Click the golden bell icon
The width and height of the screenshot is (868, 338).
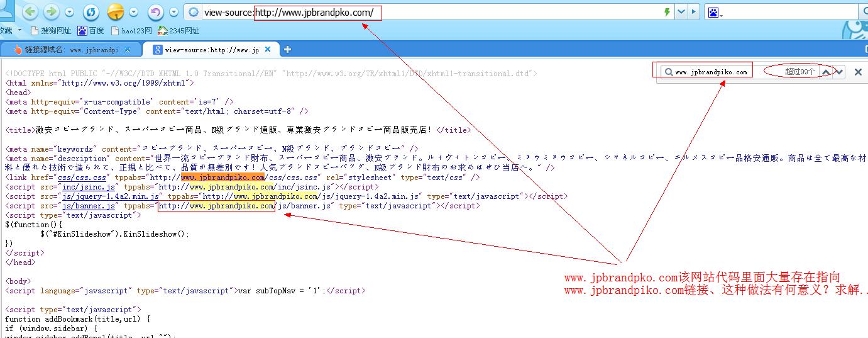point(116,11)
